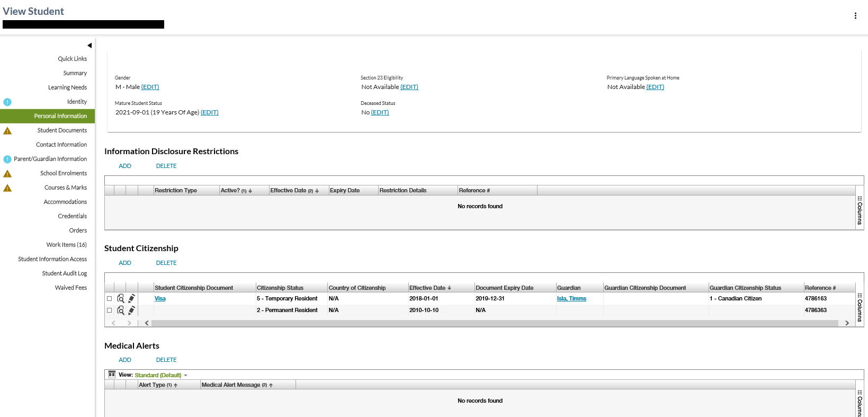Viewport: 868px width, 417px height.
Task: Click view details icon for Permanent Resident row
Action: tap(121, 310)
